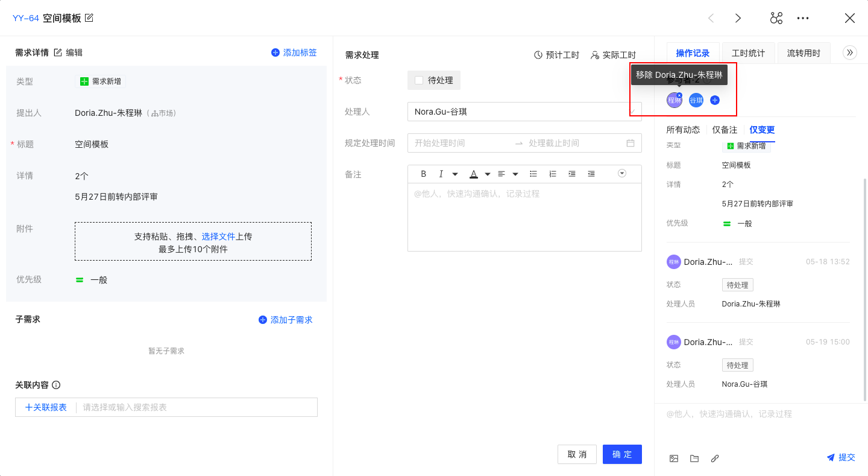The image size is (868, 476).
Task: Switch to the 仅备注 filter tab
Action: (x=725, y=130)
